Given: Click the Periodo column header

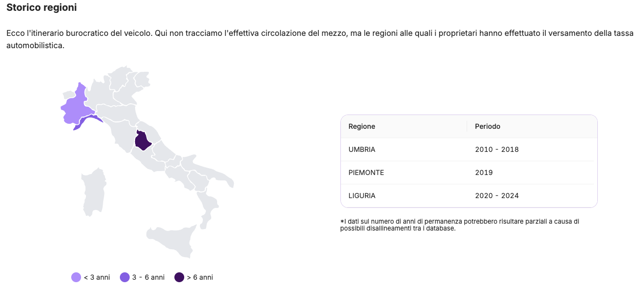Looking at the screenshot, I should [488, 126].
